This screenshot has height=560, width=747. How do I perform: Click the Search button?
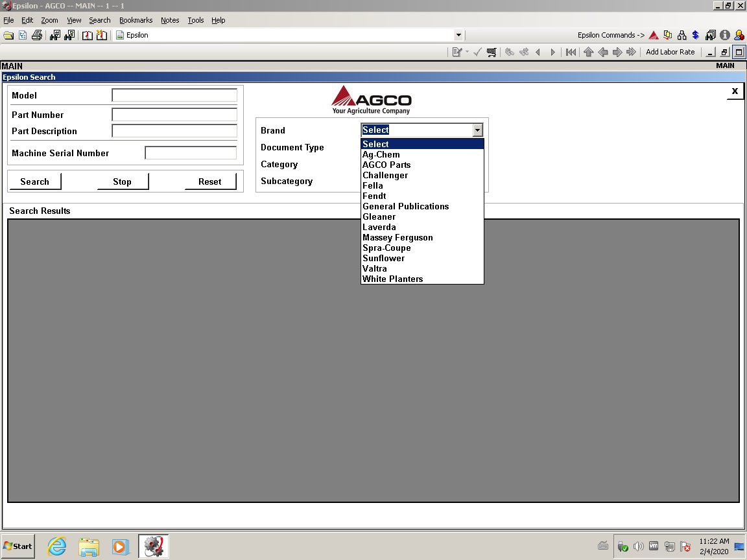[x=35, y=181]
